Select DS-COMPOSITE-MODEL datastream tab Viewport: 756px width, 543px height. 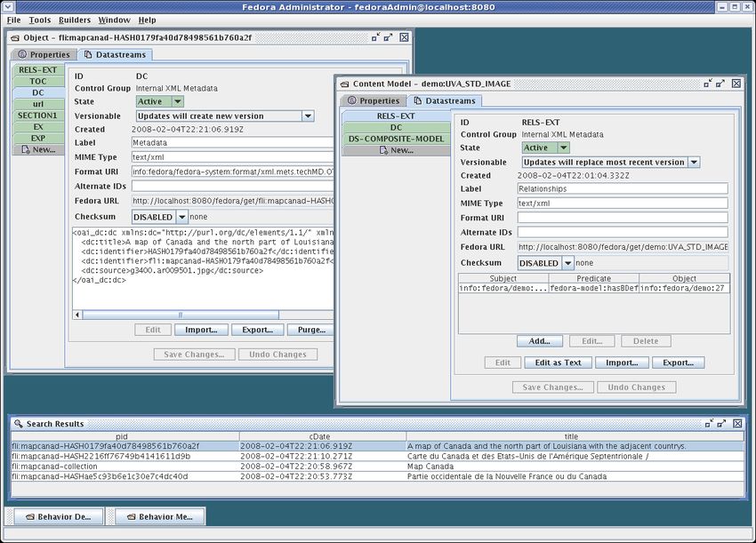point(396,139)
